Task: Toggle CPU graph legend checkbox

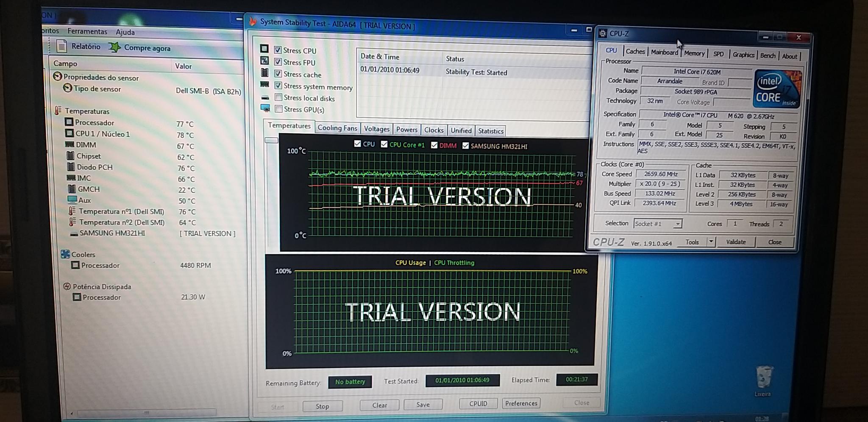Action: [x=357, y=144]
